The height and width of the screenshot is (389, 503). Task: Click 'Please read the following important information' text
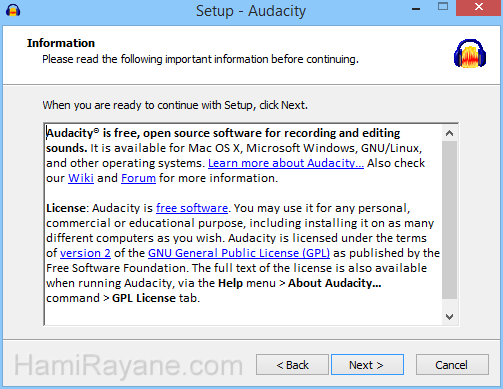[x=200, y=59]
